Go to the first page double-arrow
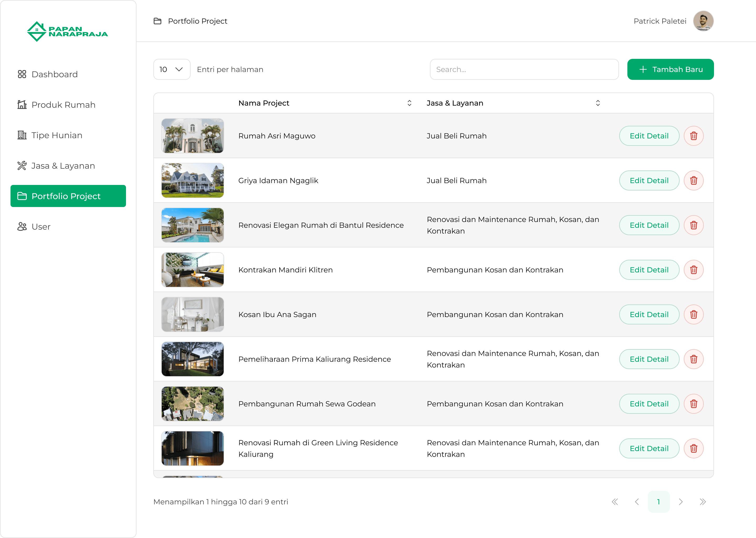 click(x=615, y=501)
